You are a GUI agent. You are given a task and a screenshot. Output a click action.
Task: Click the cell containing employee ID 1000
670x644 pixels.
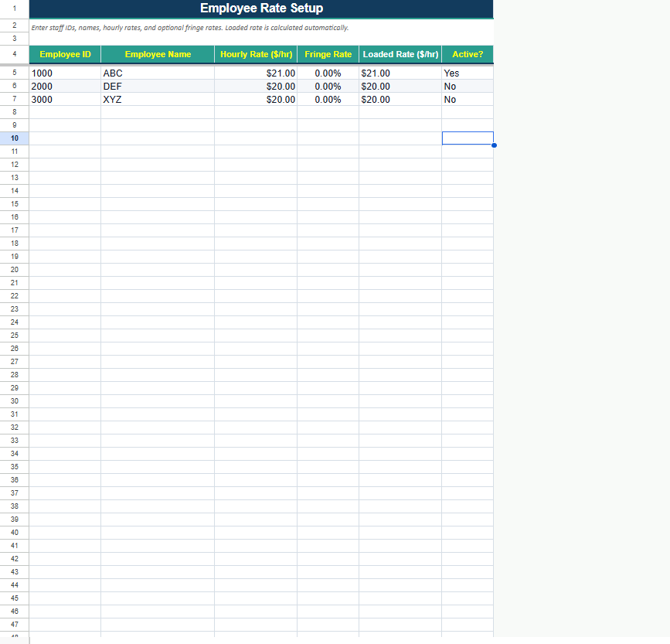tap(65, 73)
